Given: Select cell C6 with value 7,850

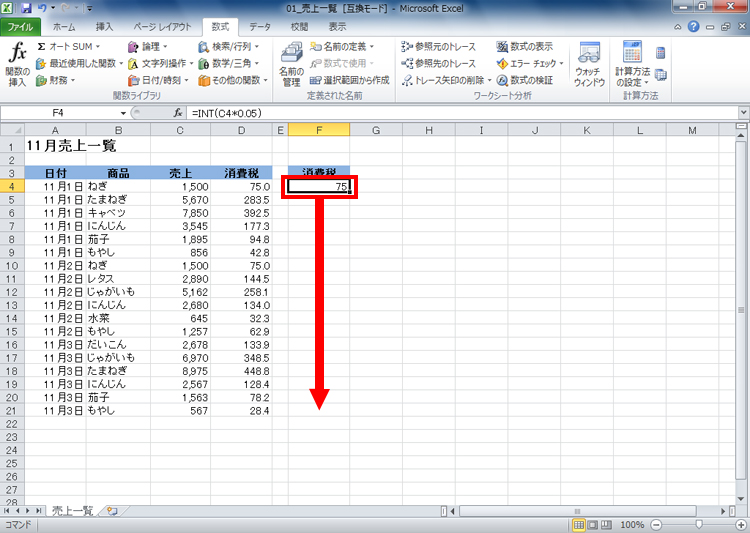Looking at the screenshot, I should [180, 213].
